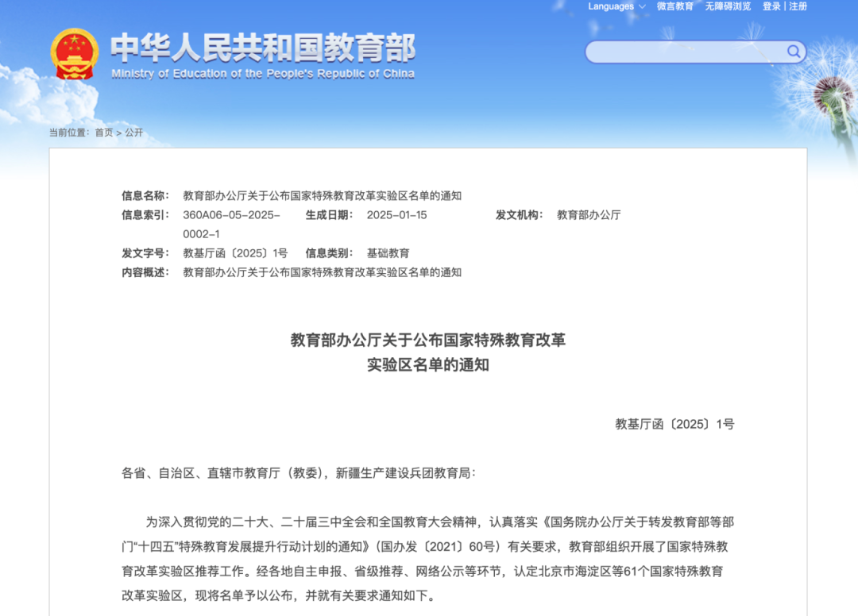
Task: Click the bold centered article headline
Action: pos(427,352)
